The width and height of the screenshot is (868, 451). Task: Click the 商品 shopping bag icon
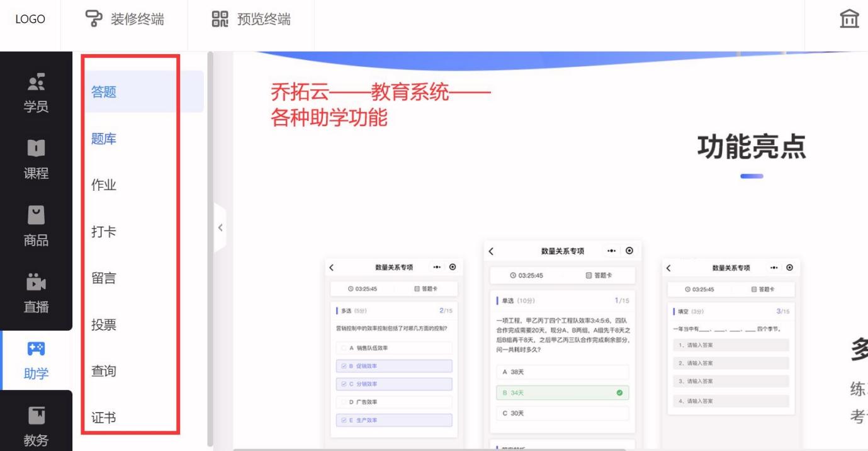(x=36, y=215)
